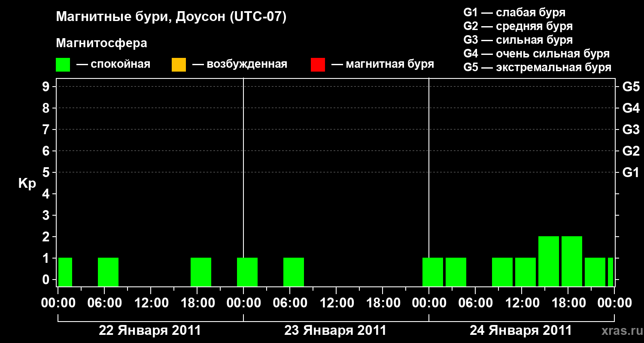
Task: Click the '22 Января 2011' date label
Action: [x=150, y=331]
